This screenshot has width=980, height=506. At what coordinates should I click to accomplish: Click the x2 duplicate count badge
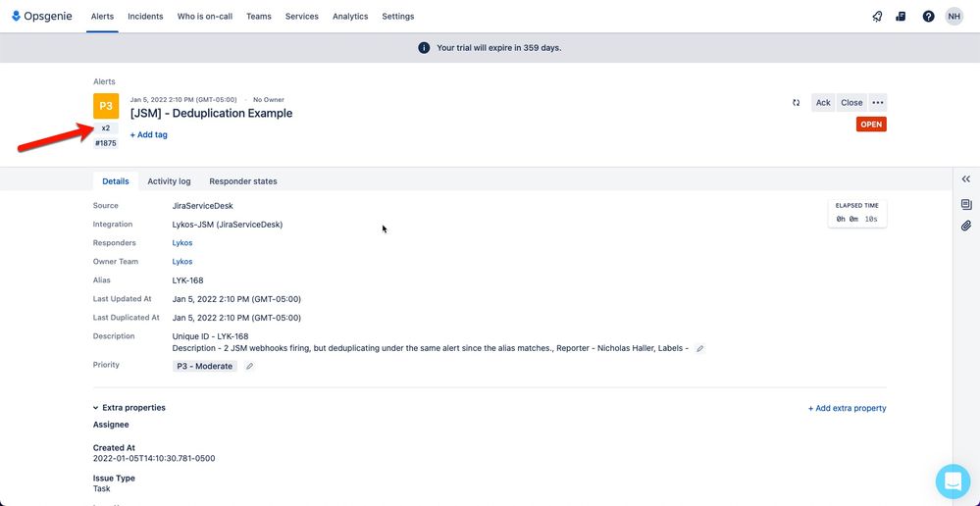pyautogui.click(x=106, y=128)
